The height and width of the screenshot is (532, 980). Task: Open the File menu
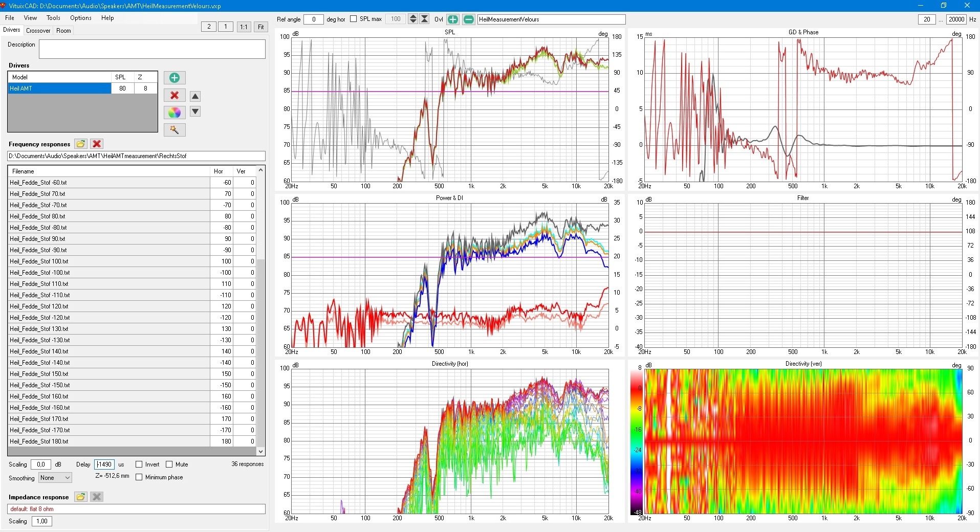point(10,18)
